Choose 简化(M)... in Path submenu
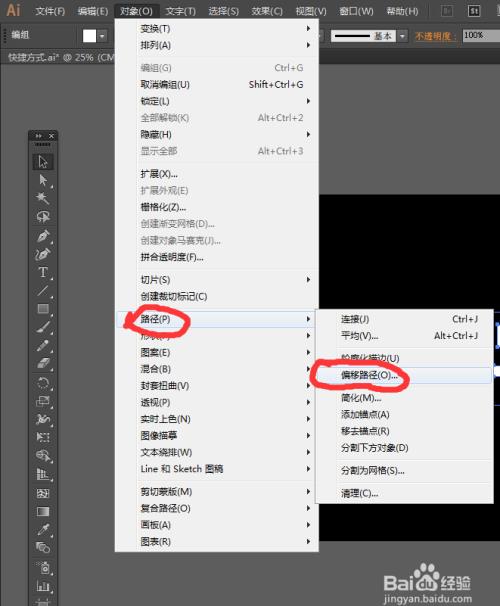Viewport: 500px width, 606px height. click(x=405, y=398)
